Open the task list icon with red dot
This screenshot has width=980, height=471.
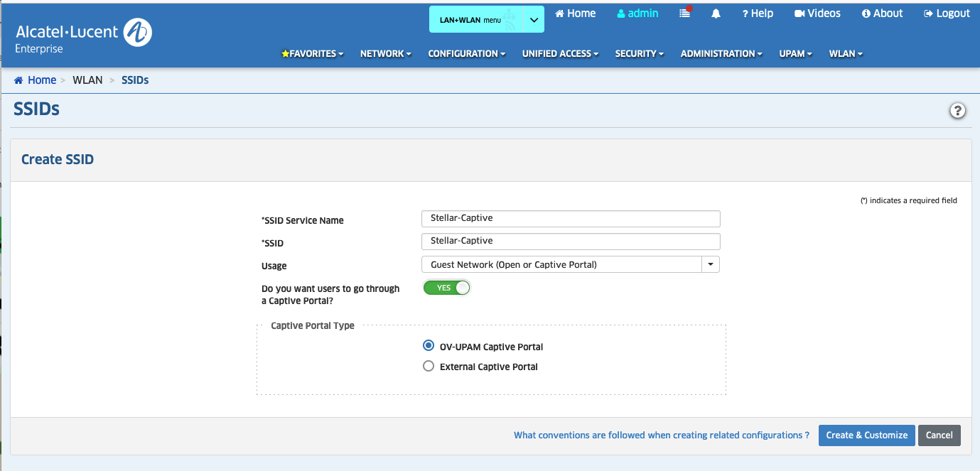click(x=685, y=13)
